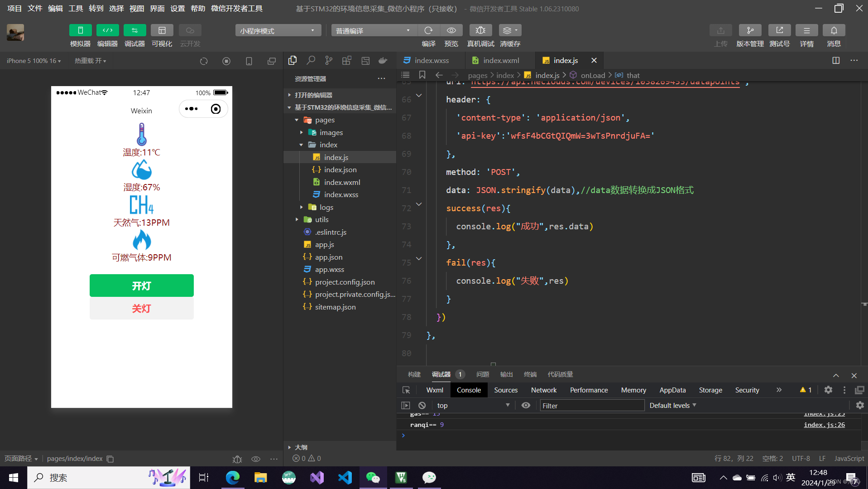The height and width of the screenshot is (489, 868).
Task: Click the console Filter input
Action: pyautogui.click(x=592, y=406)
